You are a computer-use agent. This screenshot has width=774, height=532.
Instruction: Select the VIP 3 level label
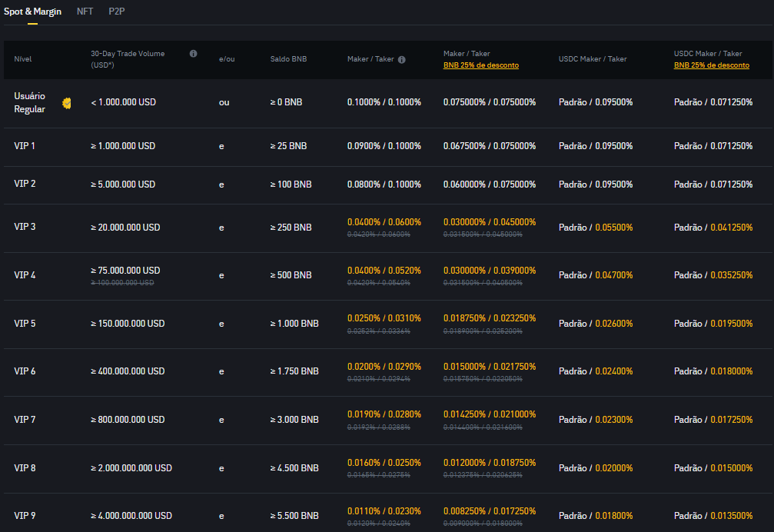tap(25, 227)
